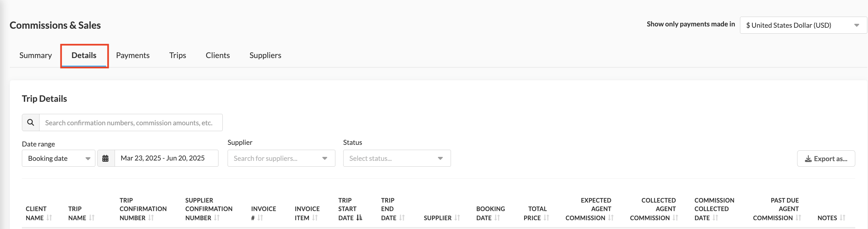
Task: Go to the Trips tab
Action: (178, 55)
